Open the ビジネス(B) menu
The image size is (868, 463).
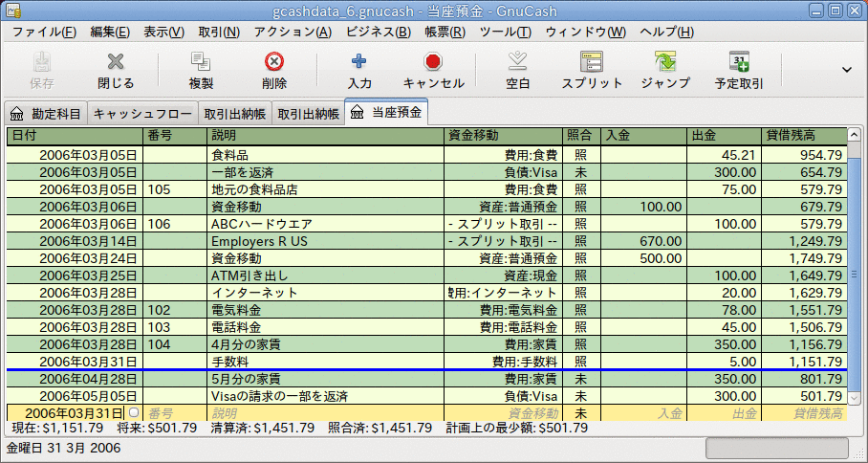tap(378, 32)
